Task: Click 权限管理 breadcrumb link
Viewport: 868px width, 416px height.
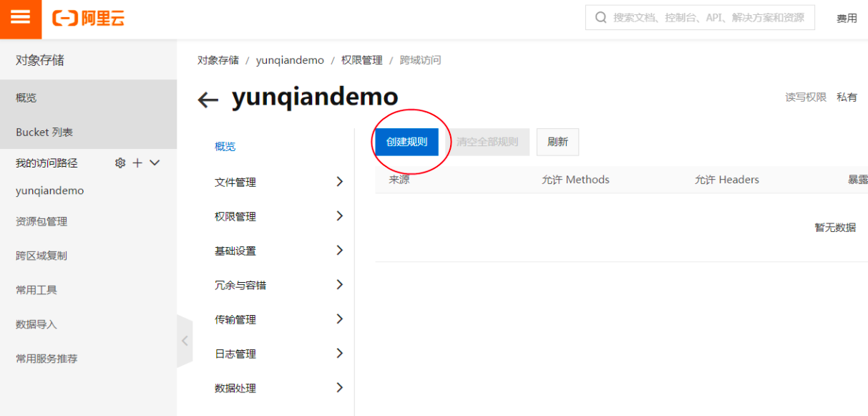Action: (362, 60)
